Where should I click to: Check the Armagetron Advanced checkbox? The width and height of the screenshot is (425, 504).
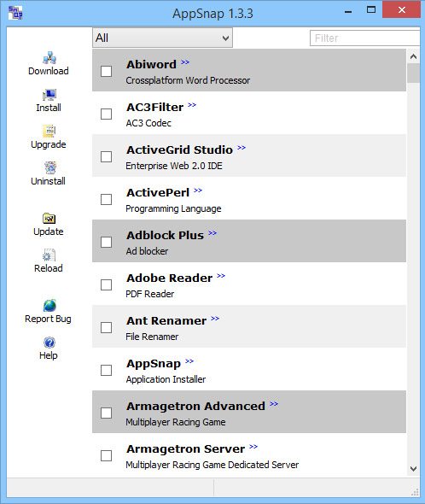107,413
